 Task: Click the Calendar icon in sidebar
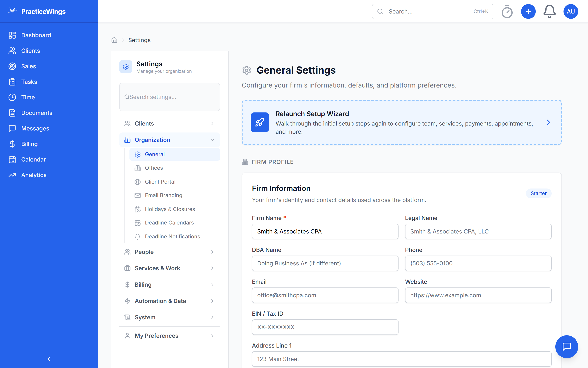click(x=12, y=159)
